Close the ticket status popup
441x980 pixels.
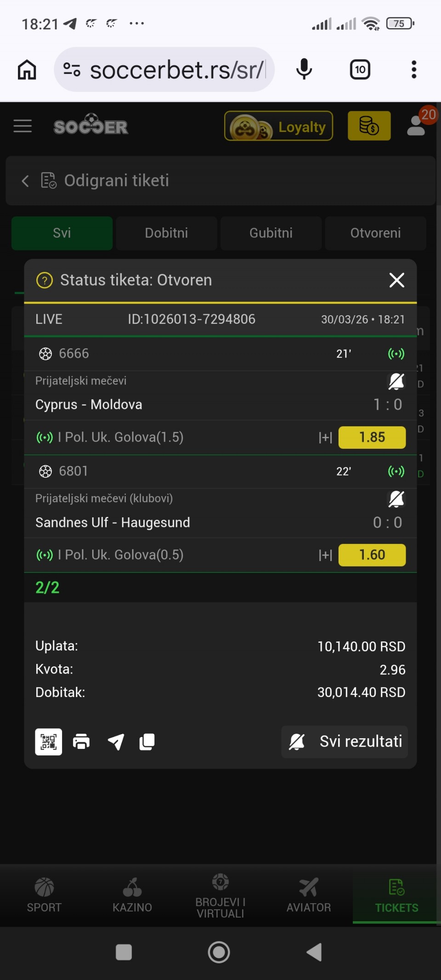(x=396, y=280)
